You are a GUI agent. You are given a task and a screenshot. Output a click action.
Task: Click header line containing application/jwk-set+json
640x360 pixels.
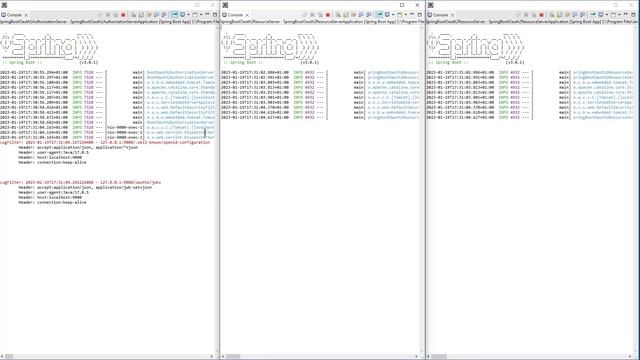[x=85, y=187]
